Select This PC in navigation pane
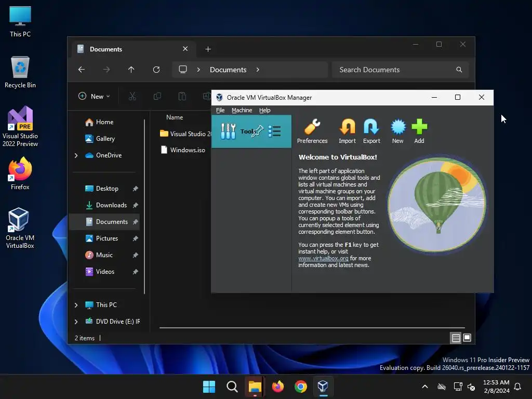Image resolution: width=532 pixels, height=399 pixels. pyautogui.click(x=106, y=305)
